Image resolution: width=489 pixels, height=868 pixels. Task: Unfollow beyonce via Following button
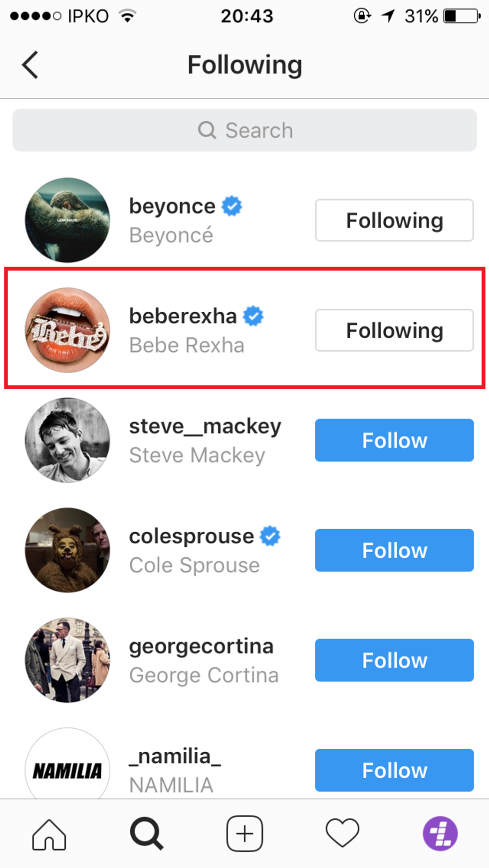coord(394,220)
